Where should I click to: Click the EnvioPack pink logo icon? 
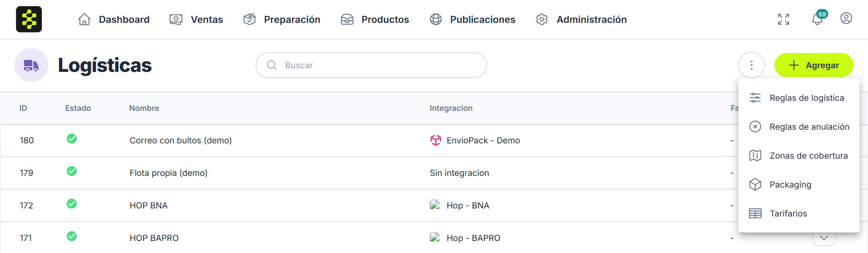click(x=436, y=140)
